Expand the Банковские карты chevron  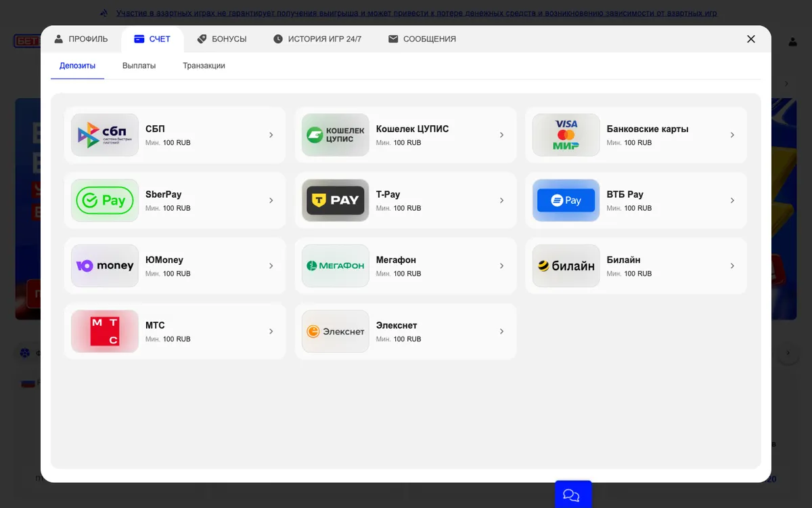click(733, 135)
